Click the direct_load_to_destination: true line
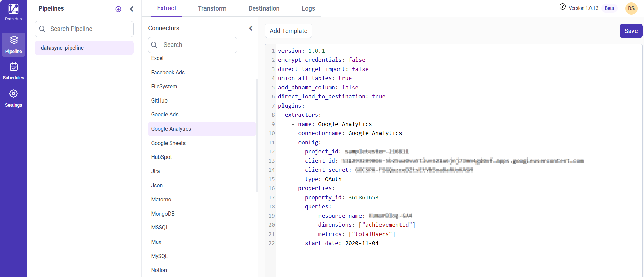Viewport: 644px width, 277px height. (x=332, y=97)
